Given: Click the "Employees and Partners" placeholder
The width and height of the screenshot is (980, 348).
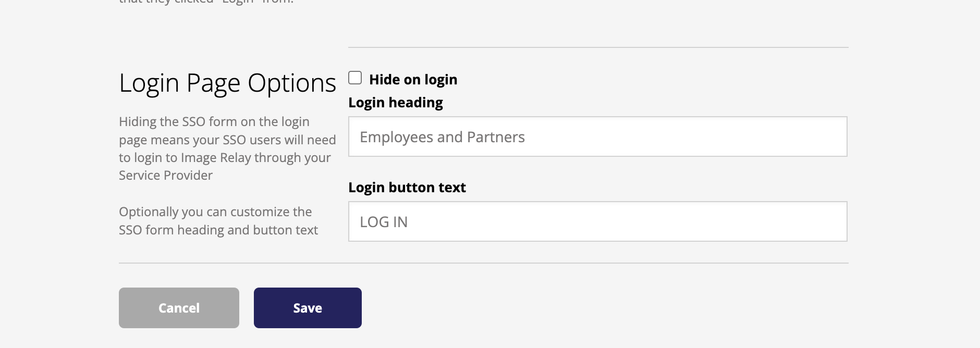Looking at the screenshot, I should 442,137.
